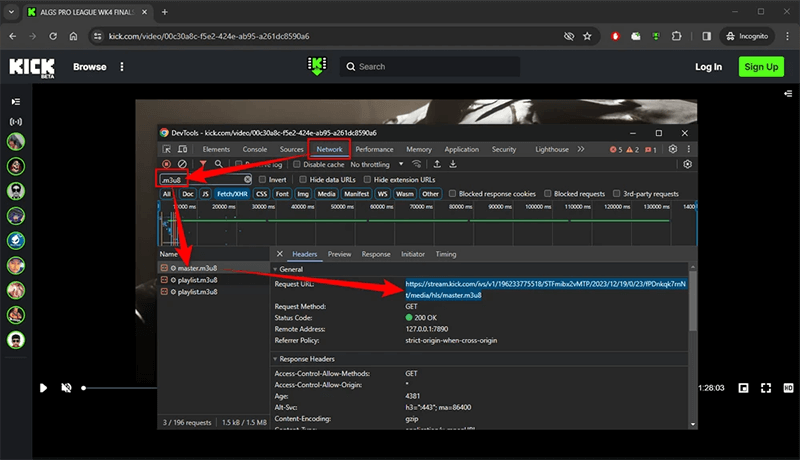The width and height of the screenshot is (800, 460).
Task: Open the Application tab
Action: point(461,149)
